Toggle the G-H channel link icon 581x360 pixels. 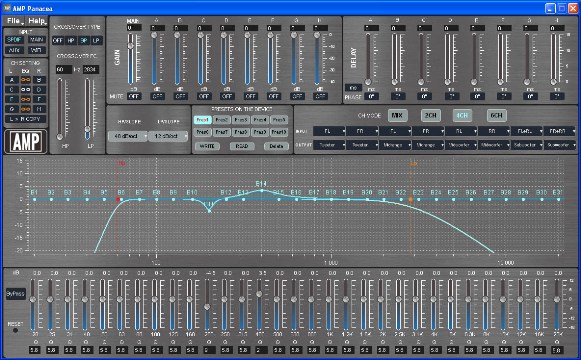coord(25,109)
